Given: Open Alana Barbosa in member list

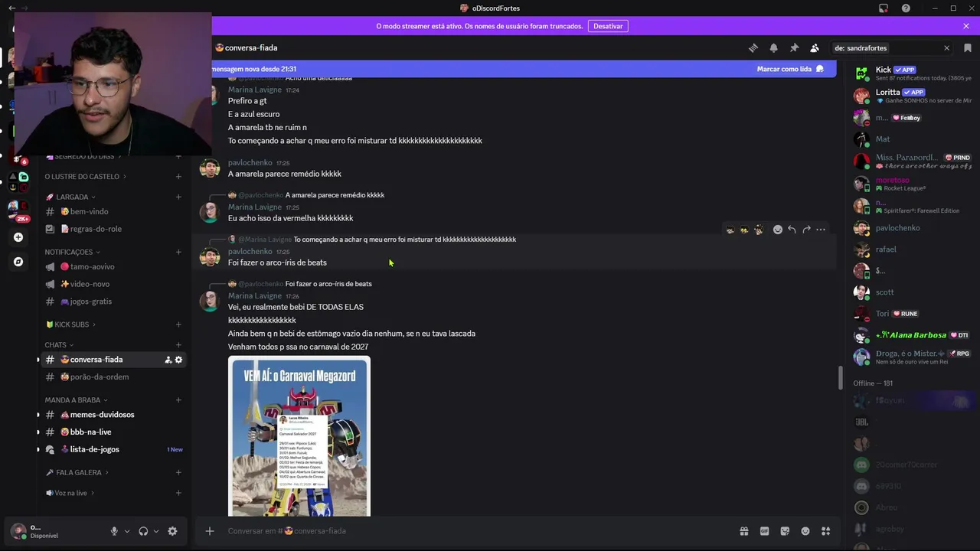Looking at the screenshot, I should (913, 335).
